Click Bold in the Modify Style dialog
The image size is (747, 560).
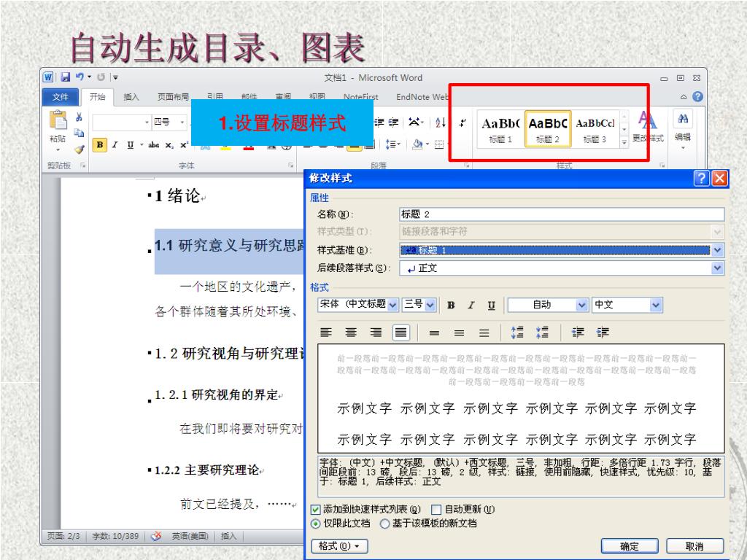coord(451,306)
